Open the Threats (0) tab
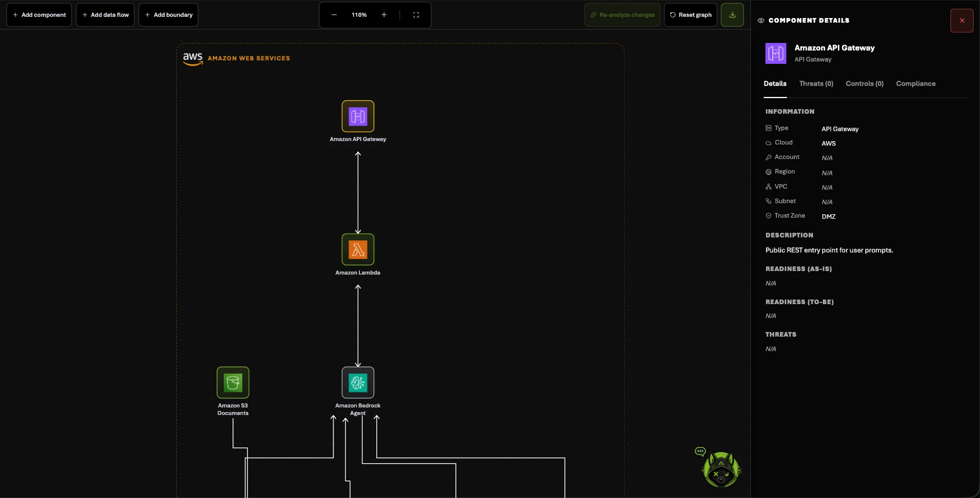Screen dimensions: 980x498 (816, 84)
